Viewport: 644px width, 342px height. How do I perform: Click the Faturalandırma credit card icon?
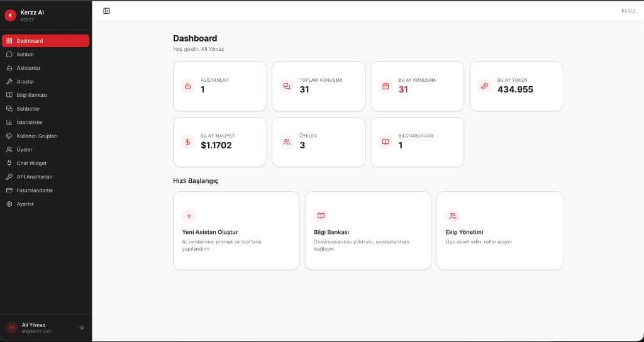[x=9, y=190]
